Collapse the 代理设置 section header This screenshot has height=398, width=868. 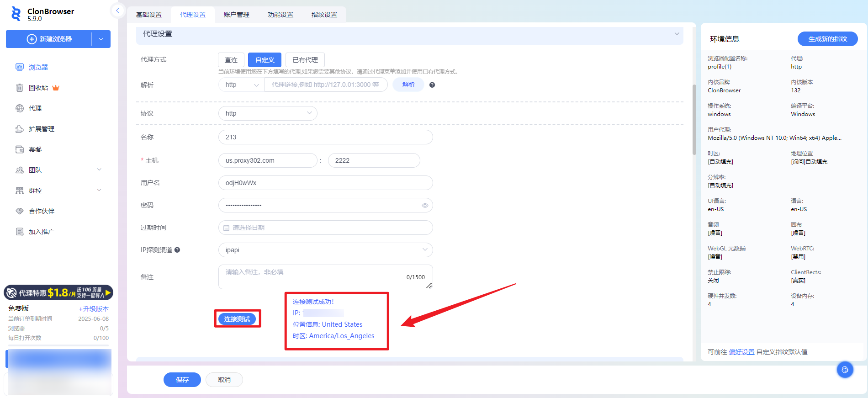pyautogui.click(x=677, y=34)
